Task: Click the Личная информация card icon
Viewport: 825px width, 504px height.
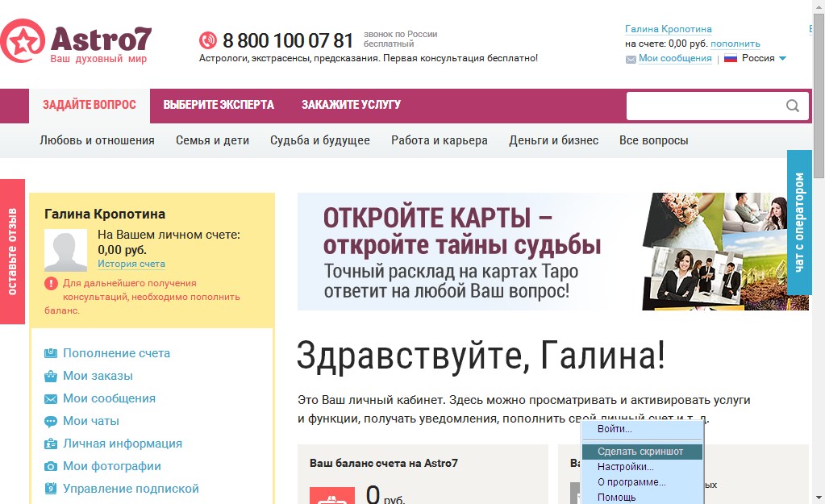Action: click(51, 444)
